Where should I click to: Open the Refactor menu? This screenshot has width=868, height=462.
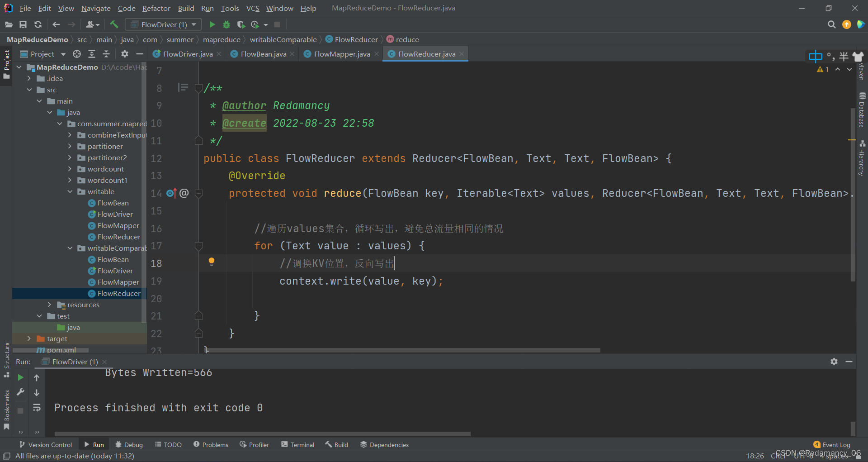coord(156,8)
